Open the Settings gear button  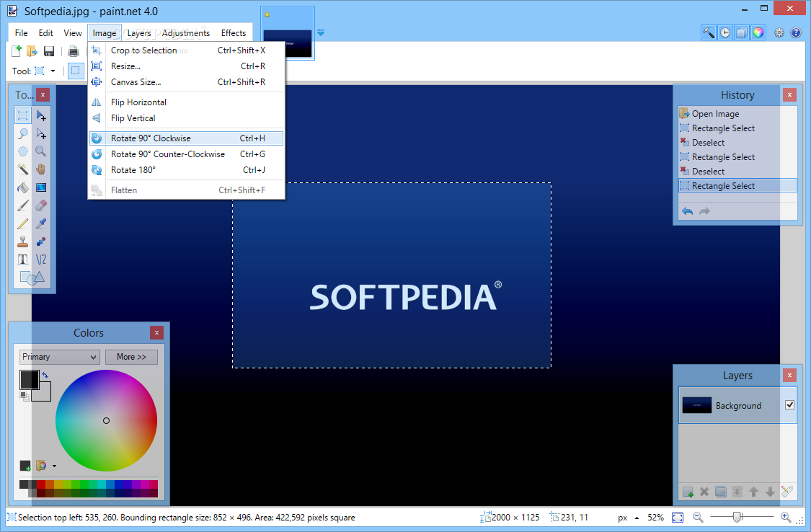pos(779,32)
